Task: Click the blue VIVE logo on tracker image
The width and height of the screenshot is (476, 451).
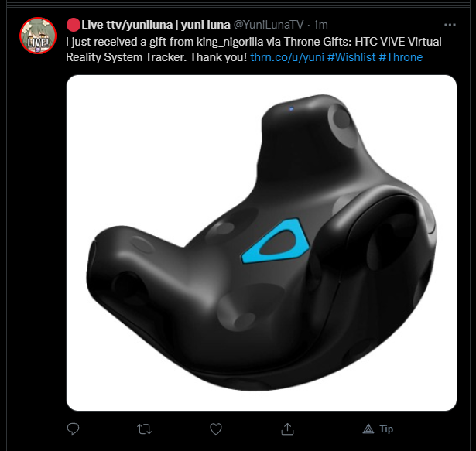Action: click(275, 241)
